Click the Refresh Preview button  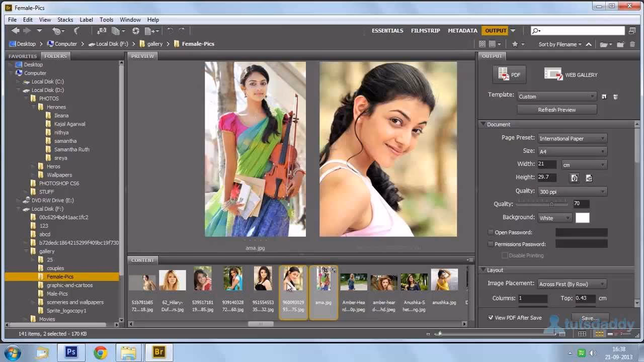point(556,110)
